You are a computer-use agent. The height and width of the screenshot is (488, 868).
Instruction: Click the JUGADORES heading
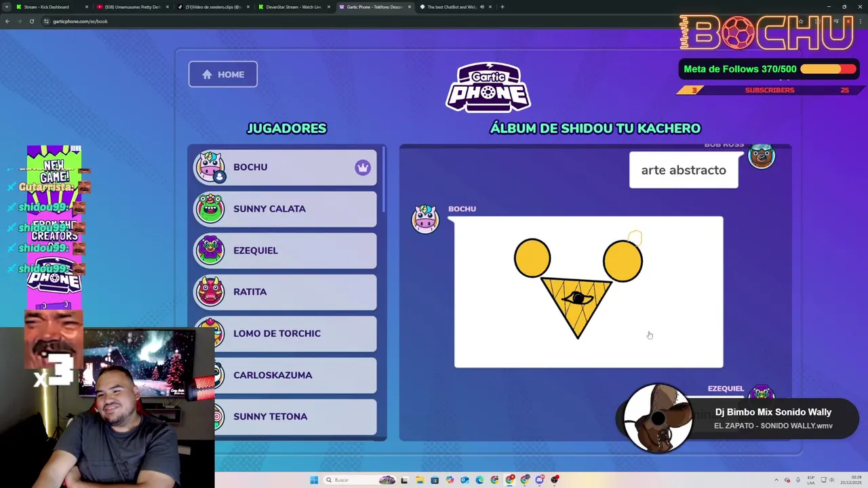[287, 128]
